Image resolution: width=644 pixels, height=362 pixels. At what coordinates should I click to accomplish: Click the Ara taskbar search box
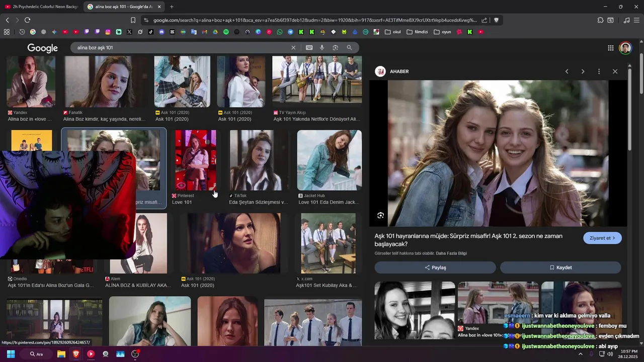pos(36,354)
